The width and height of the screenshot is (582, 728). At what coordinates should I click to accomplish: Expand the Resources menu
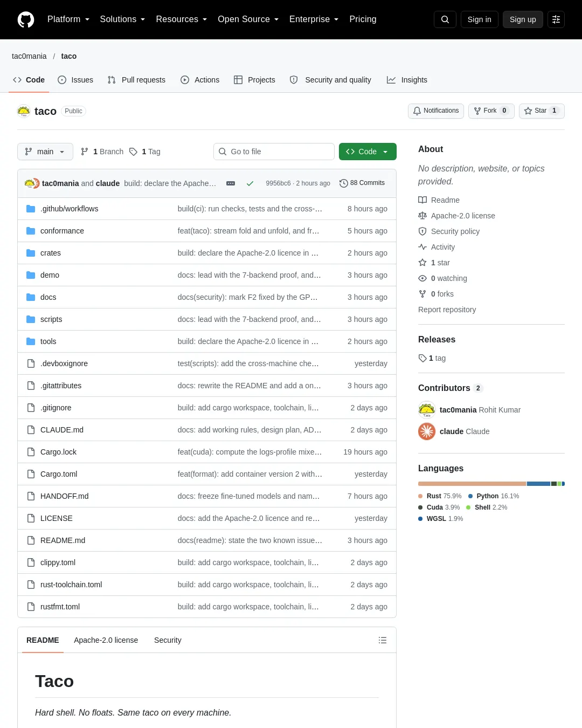pyautogui.click(x=181, y=19)
